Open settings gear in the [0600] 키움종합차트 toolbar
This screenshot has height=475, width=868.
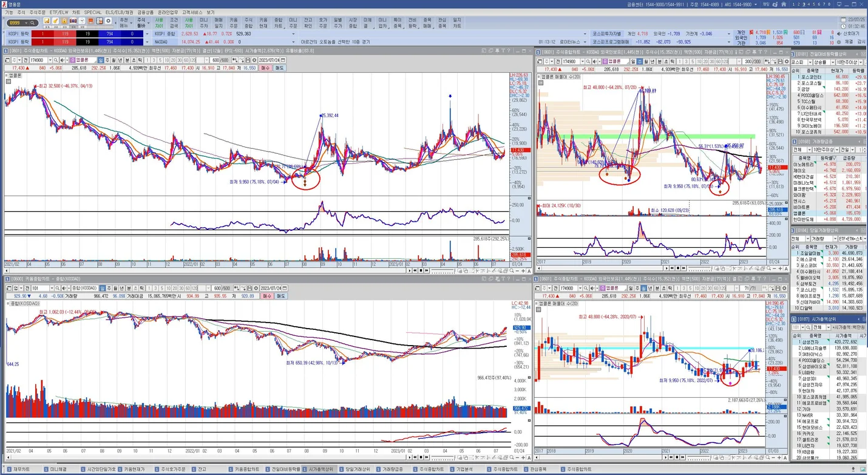[x=256, y=288]
